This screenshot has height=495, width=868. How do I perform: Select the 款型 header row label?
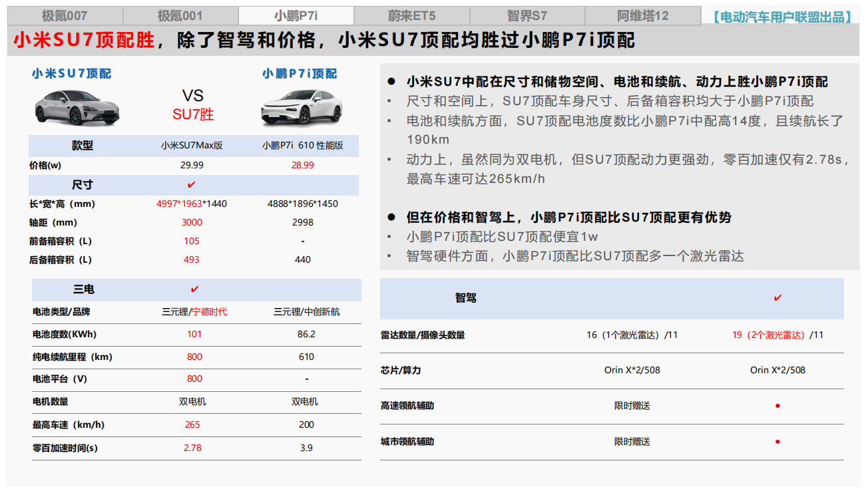83,146
